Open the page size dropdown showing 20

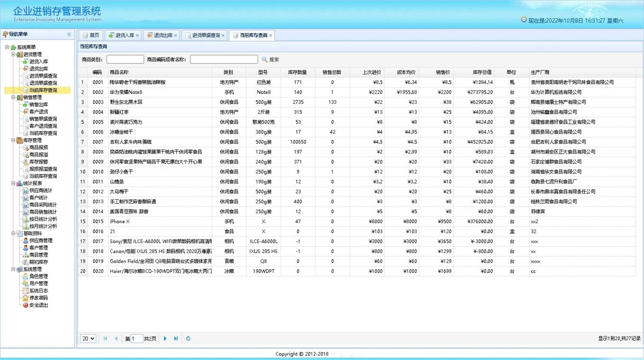[88, 339]
